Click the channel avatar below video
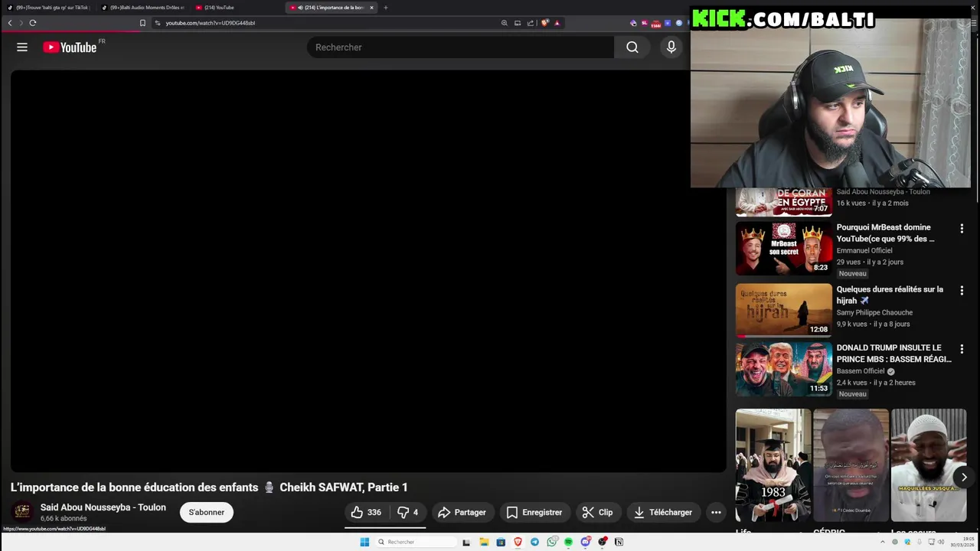Viewport: 980px width, 551px height. click(22, 511)
